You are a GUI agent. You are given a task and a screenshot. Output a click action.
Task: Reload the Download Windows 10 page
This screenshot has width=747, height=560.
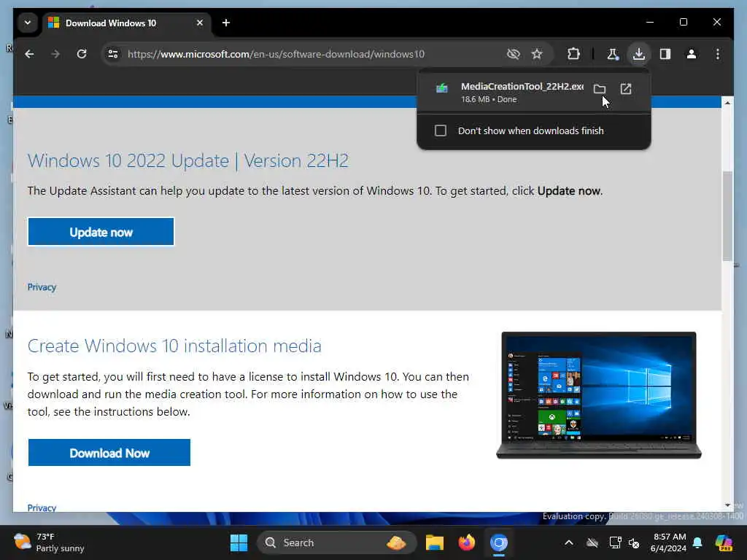tap(82, 54)
